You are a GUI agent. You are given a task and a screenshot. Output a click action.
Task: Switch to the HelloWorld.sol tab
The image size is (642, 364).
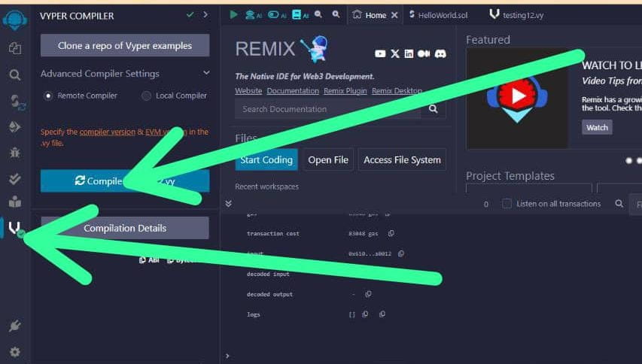pos(440,15)
